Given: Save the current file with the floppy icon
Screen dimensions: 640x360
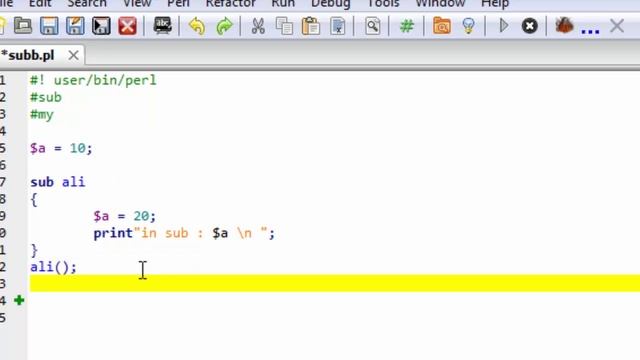Looking at the screenshot, I should pos(49,26).
